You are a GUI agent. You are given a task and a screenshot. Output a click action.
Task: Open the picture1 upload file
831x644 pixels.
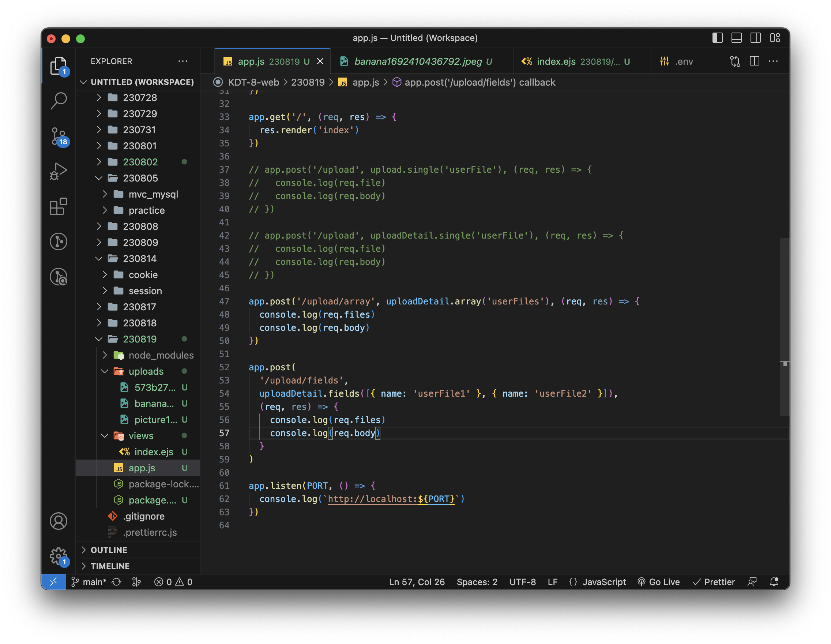click(138, 420)
